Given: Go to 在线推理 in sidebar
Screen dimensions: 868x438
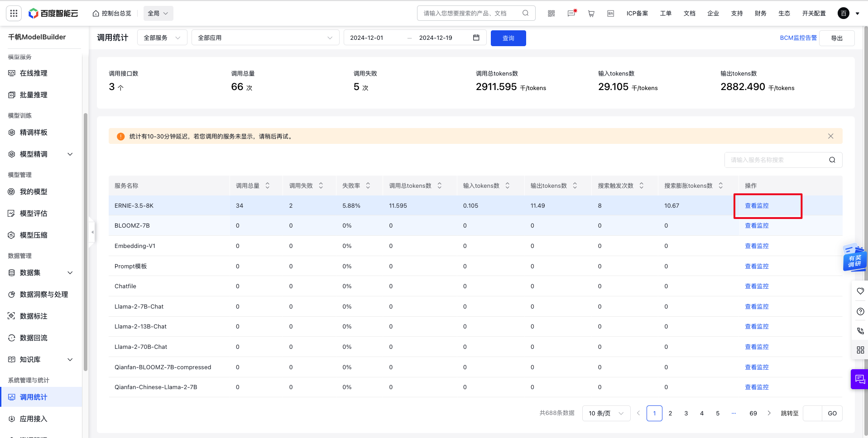Looking at the screenshot, I should click(34, 73).
